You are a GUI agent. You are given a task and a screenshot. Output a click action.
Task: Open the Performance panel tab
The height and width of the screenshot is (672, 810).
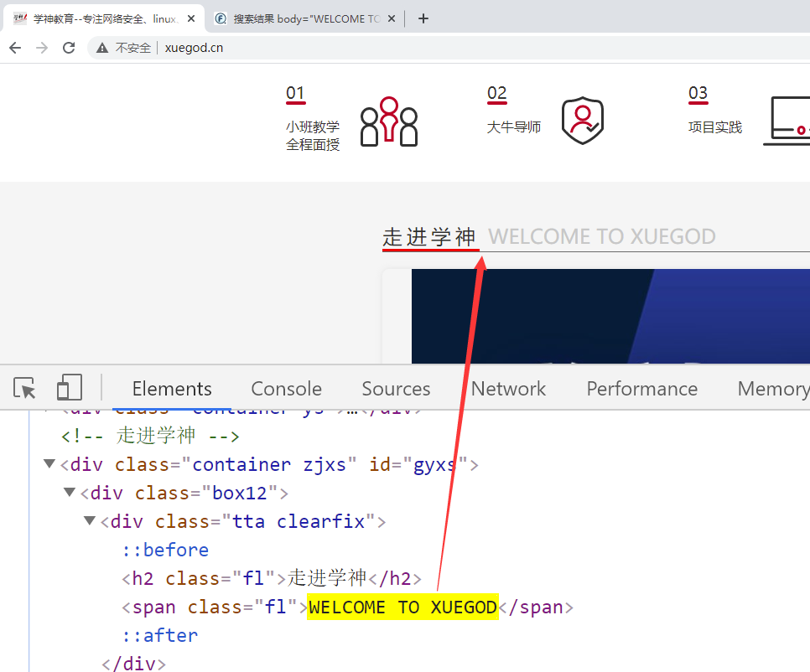click(641, 389)
